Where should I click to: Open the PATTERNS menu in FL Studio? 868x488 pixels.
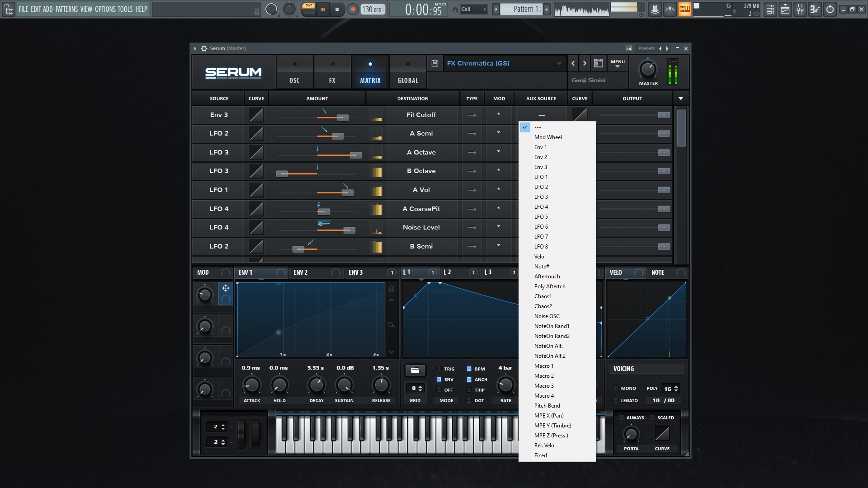tap(66, 9)
